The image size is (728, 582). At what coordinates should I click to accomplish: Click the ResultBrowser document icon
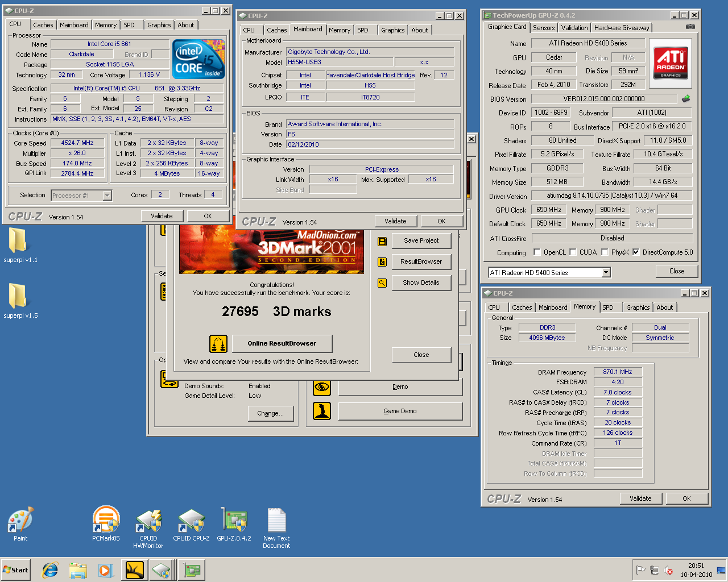pos(382,262)
